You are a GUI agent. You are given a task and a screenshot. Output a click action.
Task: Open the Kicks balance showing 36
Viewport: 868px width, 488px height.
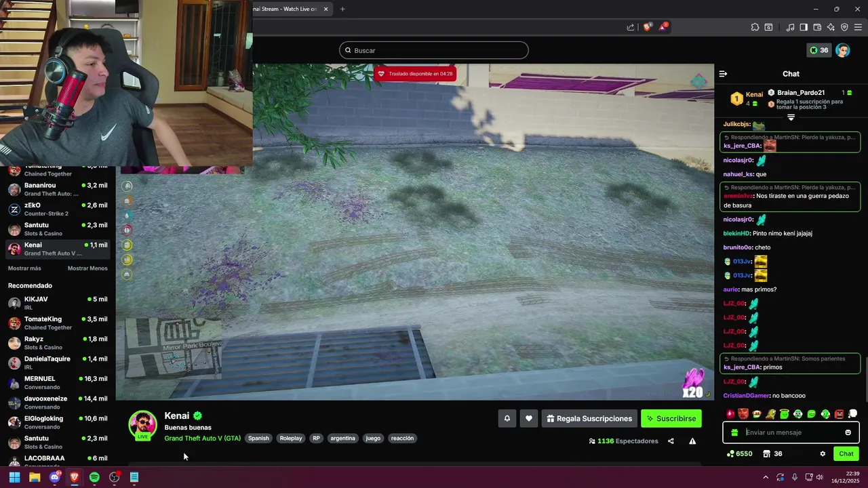coord(818,50)
